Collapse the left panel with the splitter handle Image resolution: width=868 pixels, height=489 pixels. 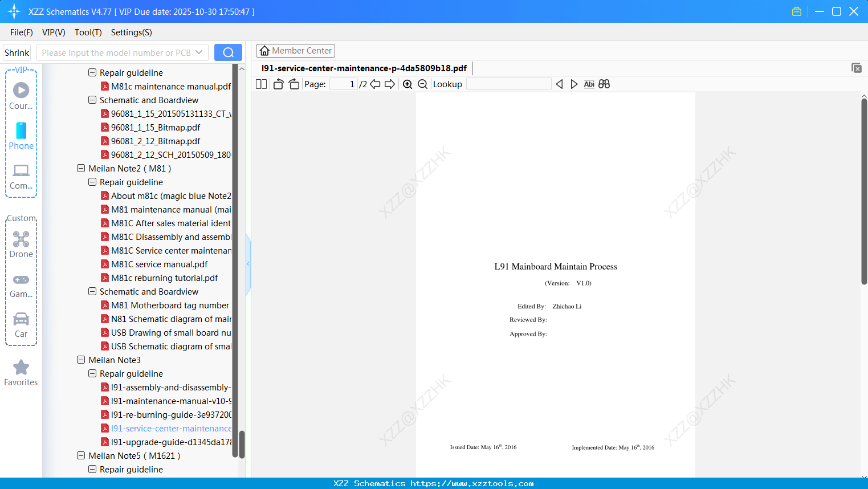[248, 264]
